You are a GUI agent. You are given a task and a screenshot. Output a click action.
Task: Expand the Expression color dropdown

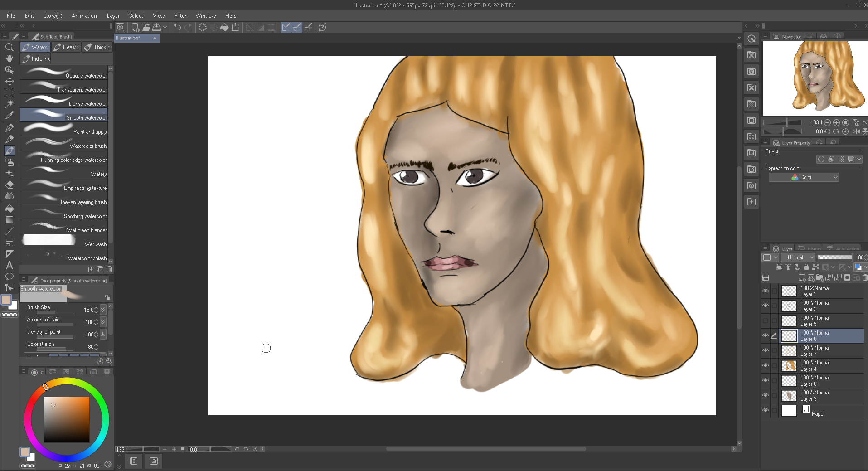(x=804, y=177)
